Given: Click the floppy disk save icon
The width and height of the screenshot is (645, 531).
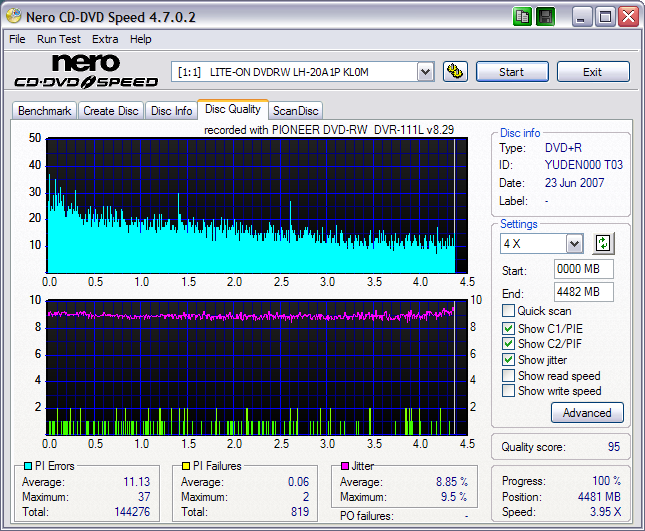Looking at the screenshot, I should (x=545, y=16).
